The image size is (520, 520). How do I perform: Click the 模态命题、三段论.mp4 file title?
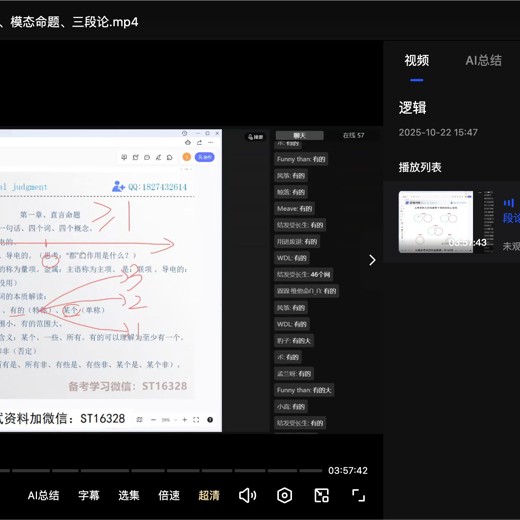(69, 22)
